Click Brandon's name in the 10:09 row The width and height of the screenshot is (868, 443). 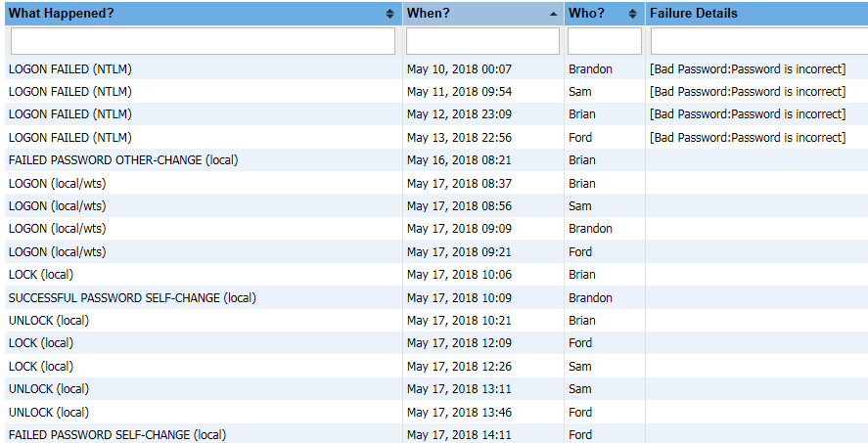pos(590,298)
